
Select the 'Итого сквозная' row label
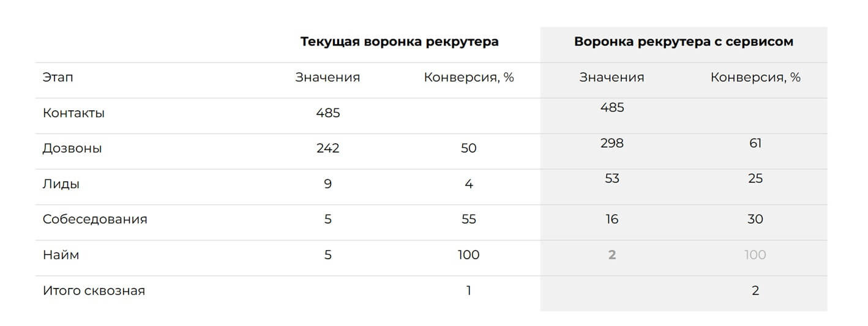(94, 290)
